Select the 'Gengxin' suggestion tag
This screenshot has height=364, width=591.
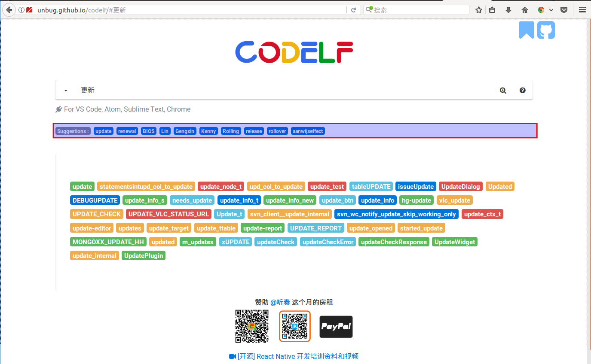pos(185,131)
